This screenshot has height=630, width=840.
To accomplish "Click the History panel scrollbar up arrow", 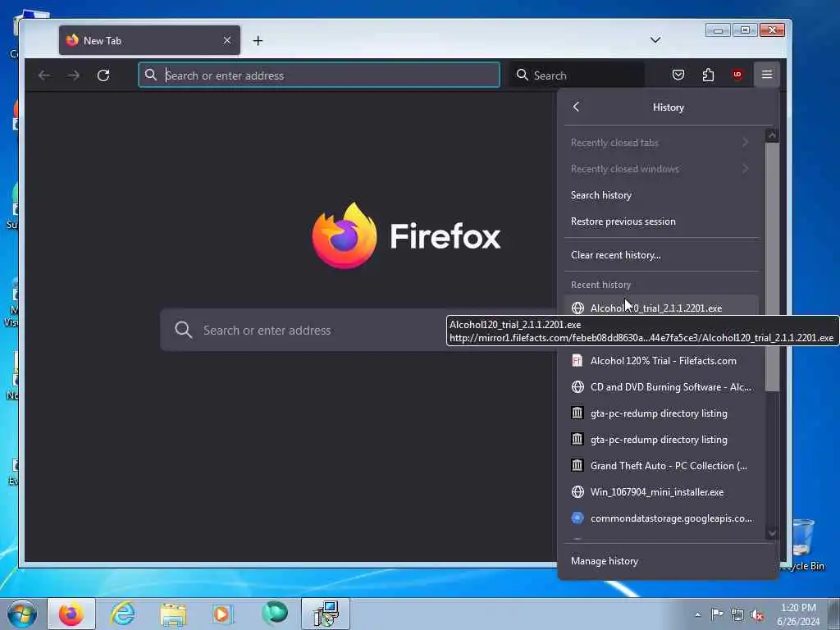I will pyautogui.click(x=771, y=135).
